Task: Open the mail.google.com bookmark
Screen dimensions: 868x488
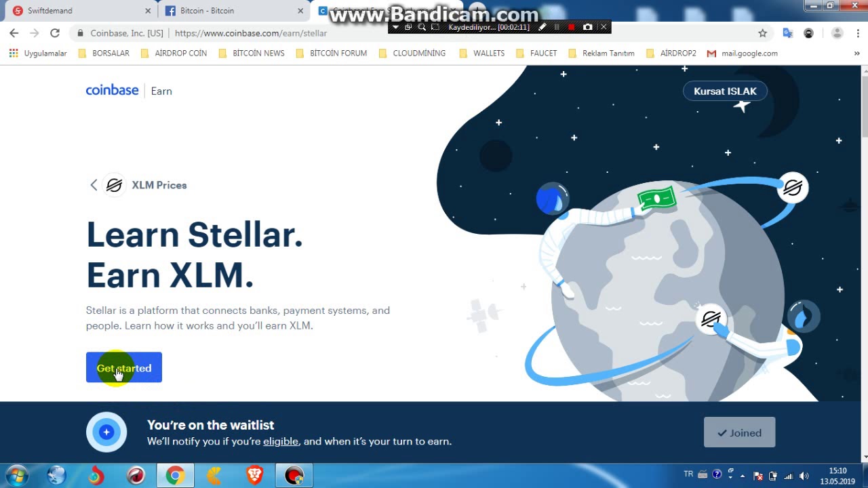Action: click(743, 53)
